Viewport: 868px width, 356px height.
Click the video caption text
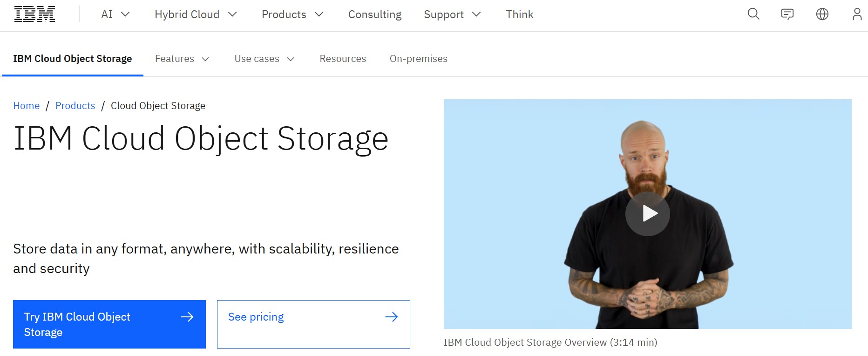[x=550, y=342]
